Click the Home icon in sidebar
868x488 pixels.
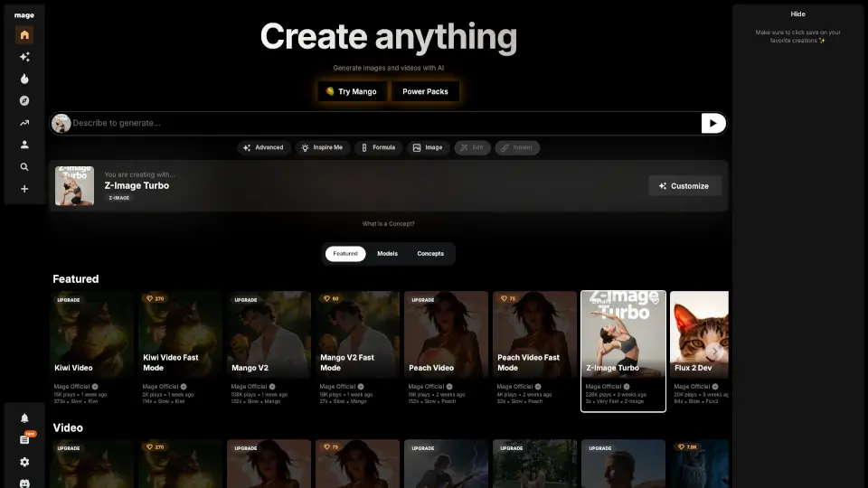point(24,35)
